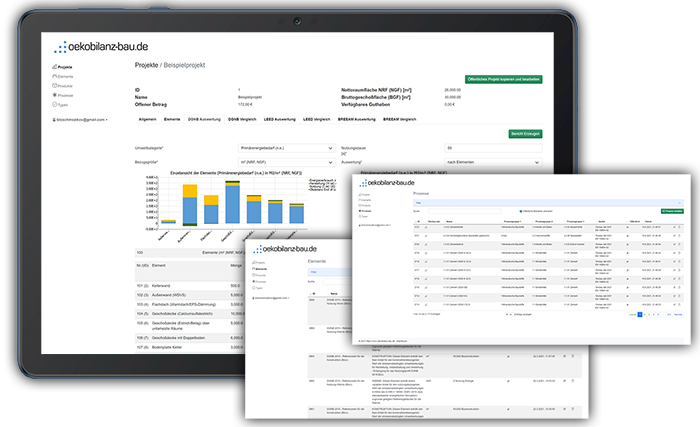Viewport: 700px width, 427px height.
Task: Toggle the public records radio option in Prozesse
Action: (x=521, y=211)
